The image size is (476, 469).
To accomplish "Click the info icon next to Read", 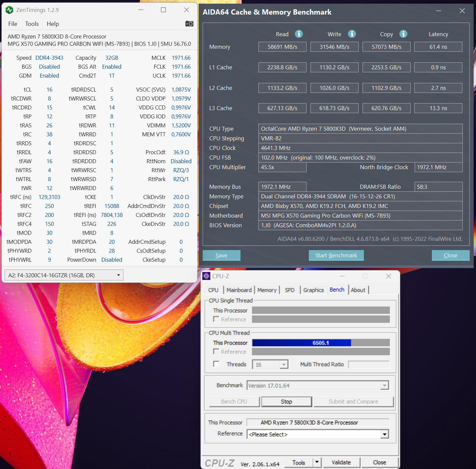I will point(299,34).
